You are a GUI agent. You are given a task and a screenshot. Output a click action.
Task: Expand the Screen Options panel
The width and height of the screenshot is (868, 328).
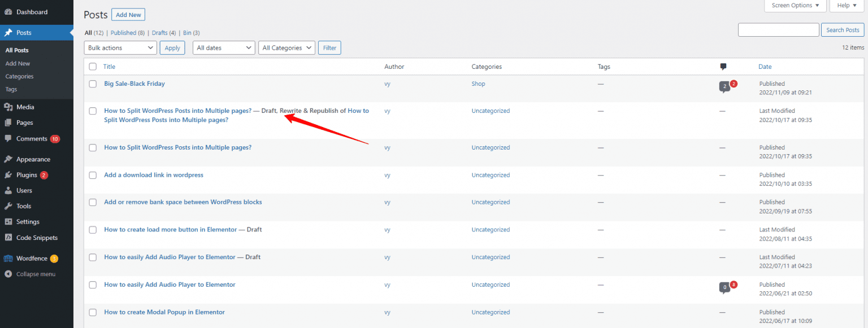[x=795, y=6]
